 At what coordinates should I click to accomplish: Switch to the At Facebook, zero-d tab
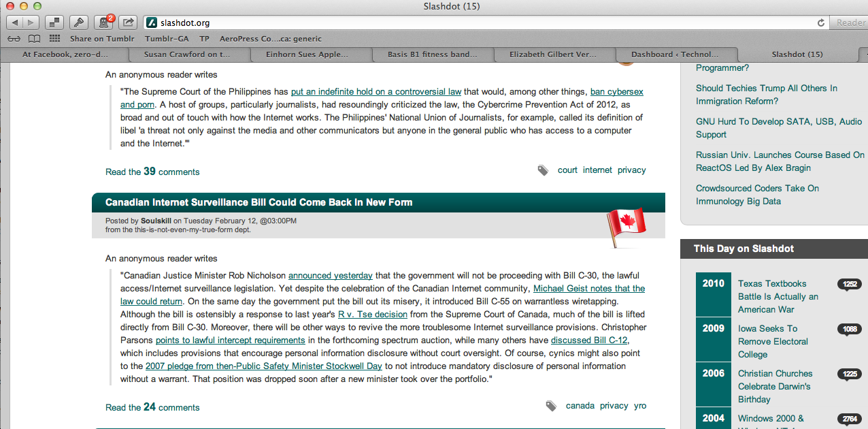[x=65, y=54]
